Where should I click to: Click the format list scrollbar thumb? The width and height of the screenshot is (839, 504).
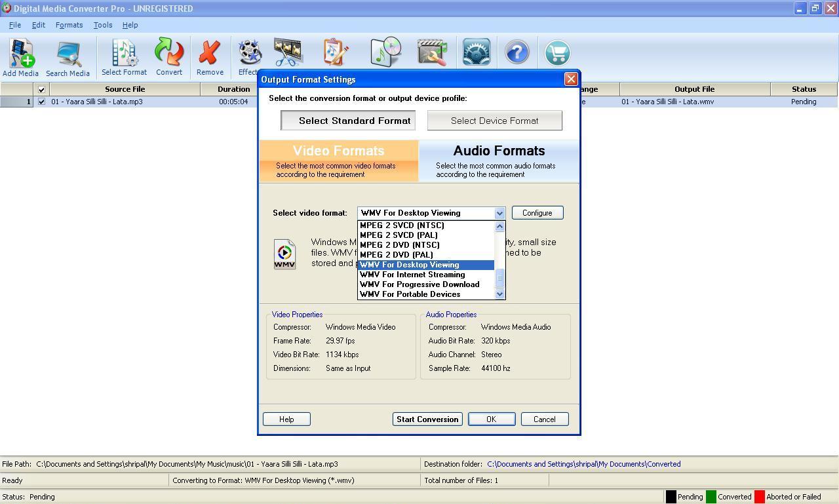[499, 277]
